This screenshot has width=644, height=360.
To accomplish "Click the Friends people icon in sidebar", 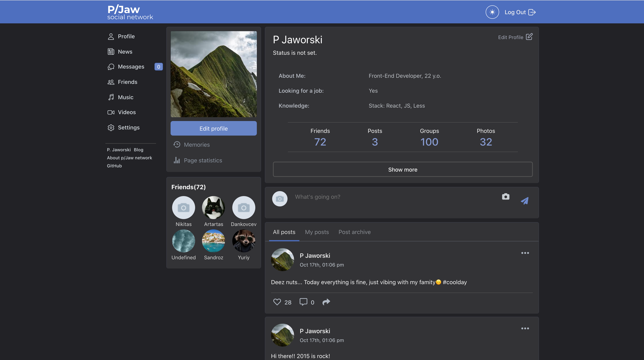I will 111,82.
